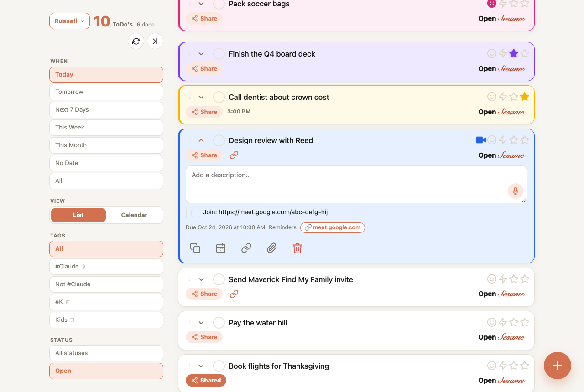Image resolution: width=584 pixels, height=392 pixels.
Task: Click the Due Oct 24, 2026 date text
Action: pyautogui.click(x=225, y=227)
